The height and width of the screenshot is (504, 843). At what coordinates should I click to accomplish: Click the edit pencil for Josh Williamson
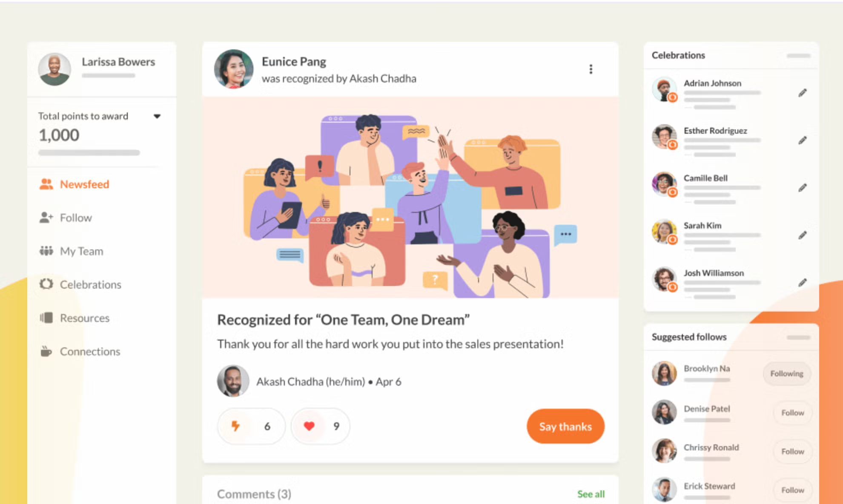pyautogui.click(x=802, y=282)
